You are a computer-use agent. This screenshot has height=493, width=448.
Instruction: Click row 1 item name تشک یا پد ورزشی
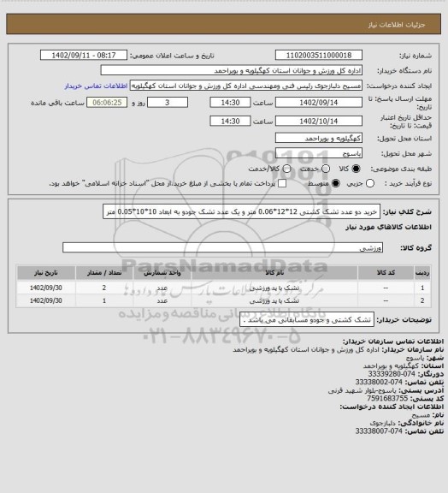coord(274,288)
